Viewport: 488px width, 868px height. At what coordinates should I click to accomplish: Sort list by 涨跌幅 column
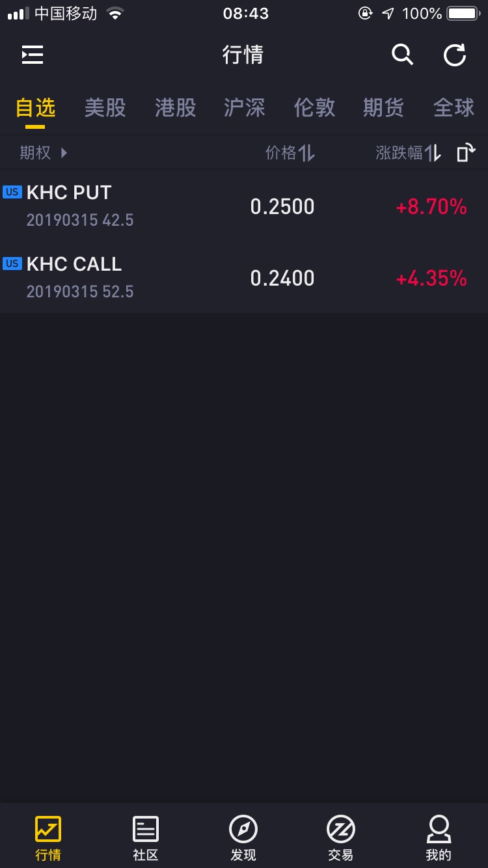pos(408,153)
